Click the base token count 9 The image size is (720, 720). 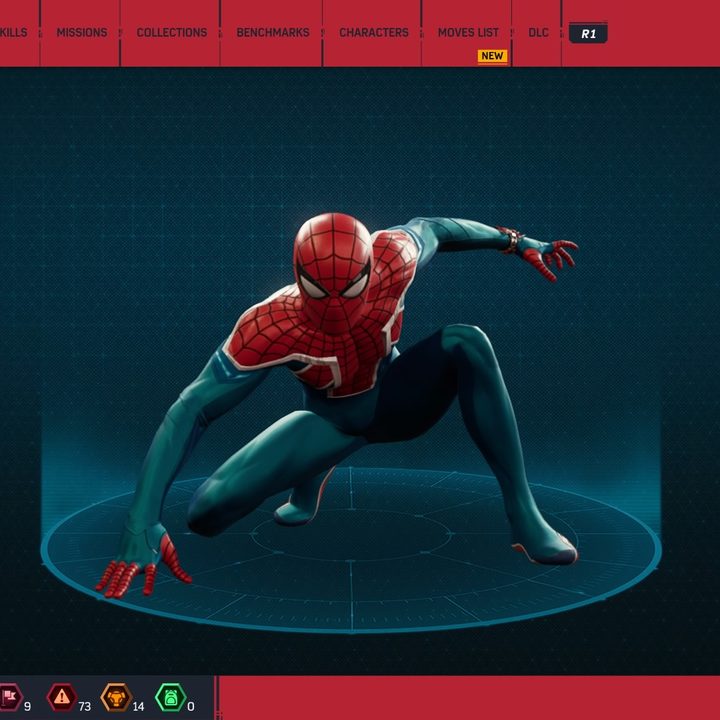tap(28, 706)
